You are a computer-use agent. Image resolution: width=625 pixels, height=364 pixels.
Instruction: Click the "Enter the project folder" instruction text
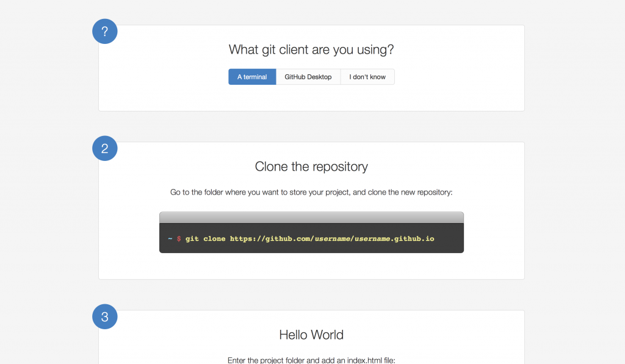pyautogui.click(x=311, y=360)
